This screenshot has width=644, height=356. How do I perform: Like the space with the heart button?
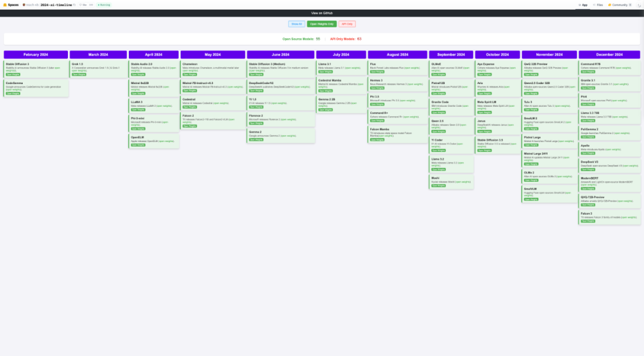(x=83, y=5)
